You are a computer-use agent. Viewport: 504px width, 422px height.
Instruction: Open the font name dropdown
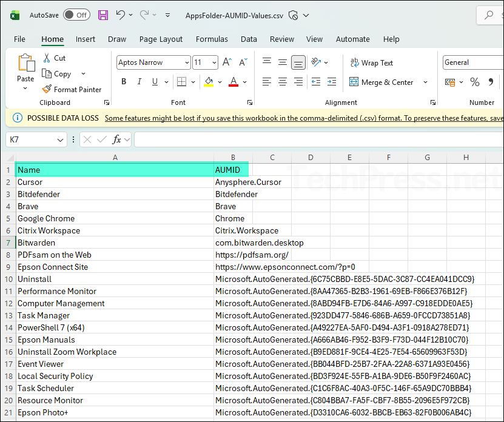coord(186,62)
